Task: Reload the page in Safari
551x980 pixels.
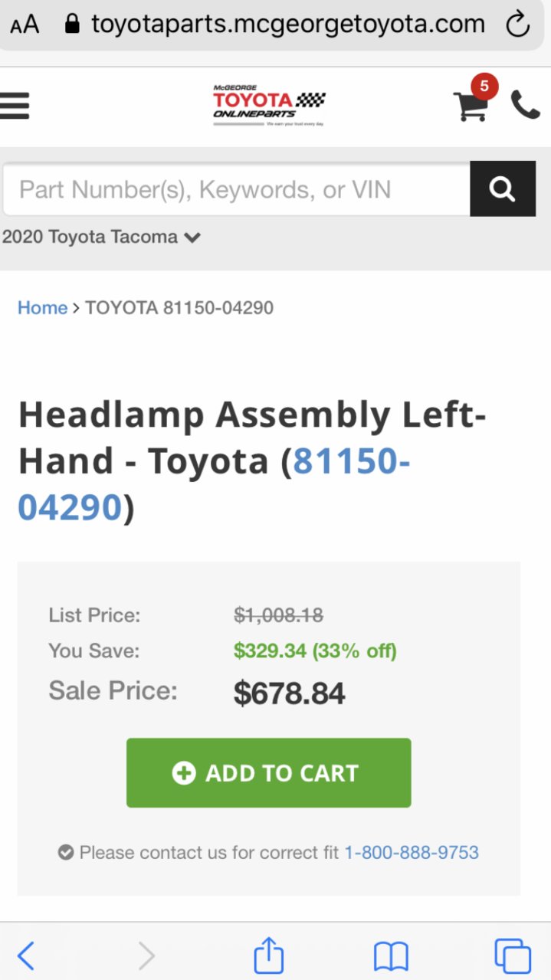Action: coord(519,25)
